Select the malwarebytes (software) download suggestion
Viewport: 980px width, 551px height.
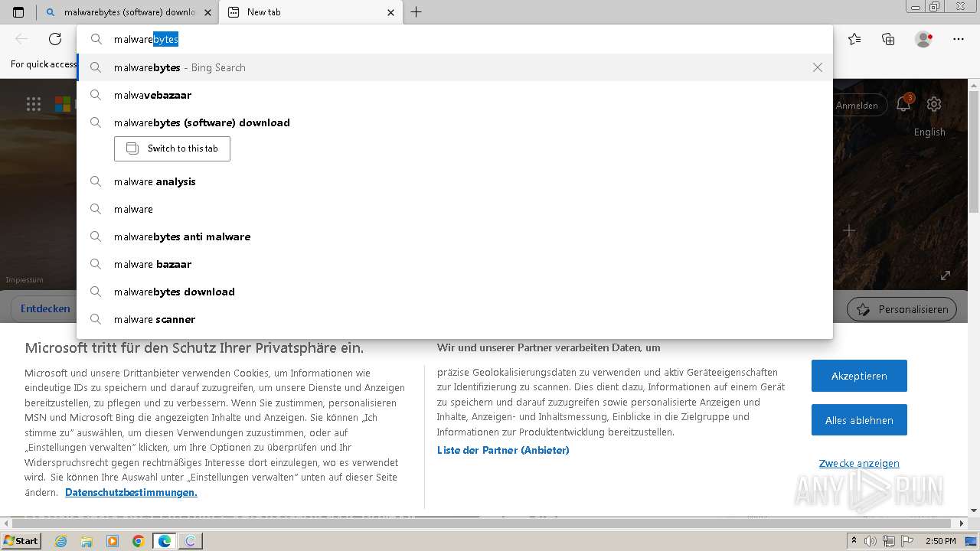pos(455,122)
